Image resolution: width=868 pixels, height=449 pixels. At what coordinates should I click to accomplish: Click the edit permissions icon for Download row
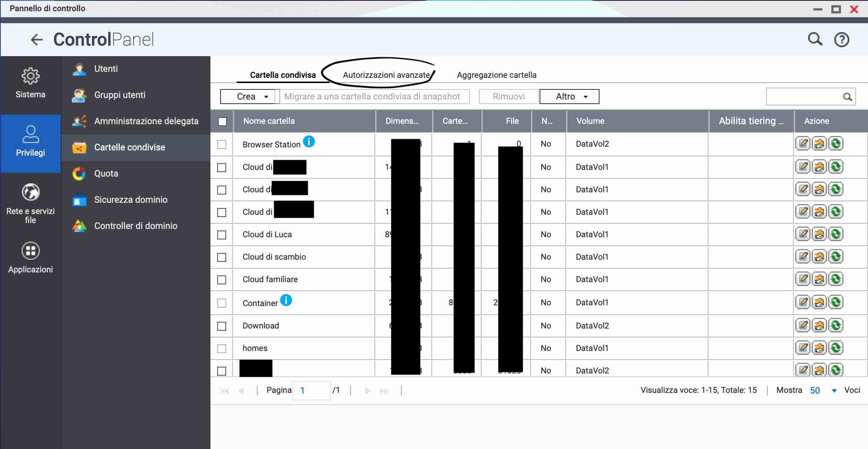click(819, 326)
